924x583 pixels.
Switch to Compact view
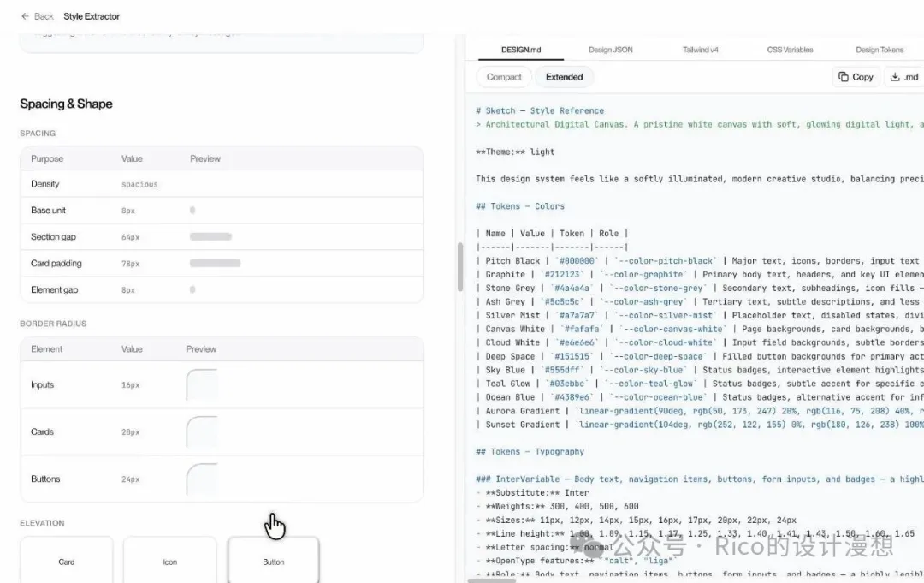tap(504, 77)
